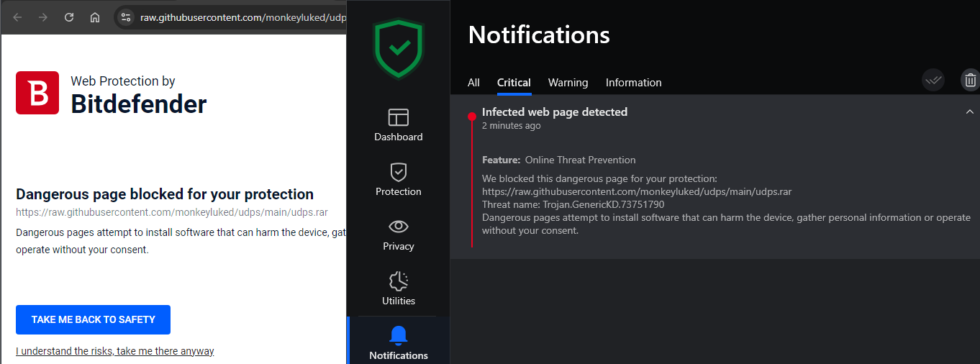This screenshot has width=980, height=364.
Task: Open the Utilities section icon
Action: pyautogui.click(x=398, y=281)
